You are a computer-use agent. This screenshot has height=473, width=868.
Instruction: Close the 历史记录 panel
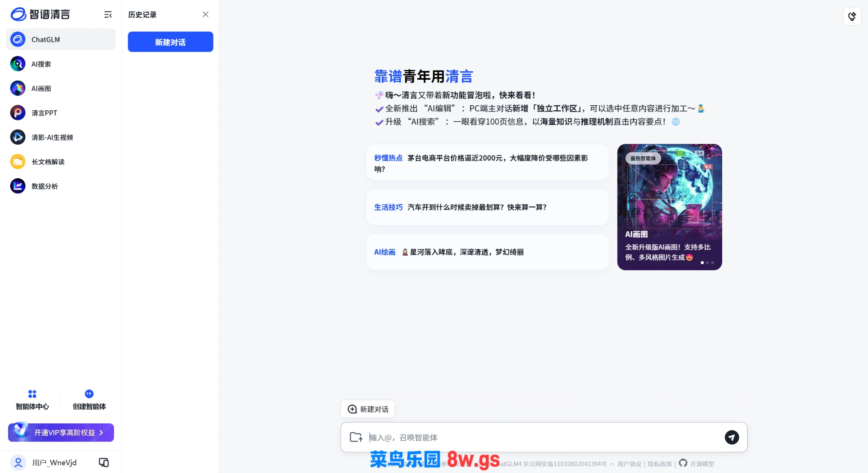pyautogui.click(x=206, y=14)
